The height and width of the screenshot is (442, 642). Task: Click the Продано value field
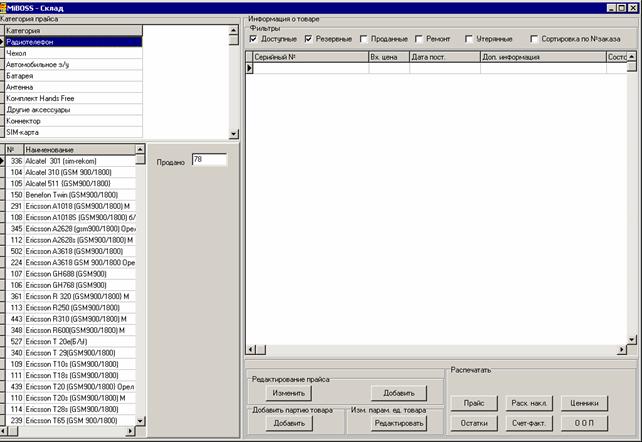pos(209,160)
